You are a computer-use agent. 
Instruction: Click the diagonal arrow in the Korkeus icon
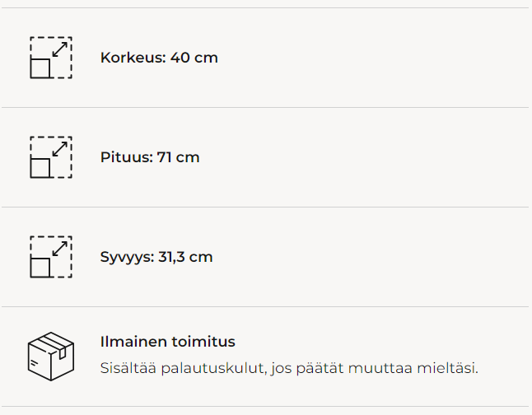pyautogui.click(x=60, y=49)
